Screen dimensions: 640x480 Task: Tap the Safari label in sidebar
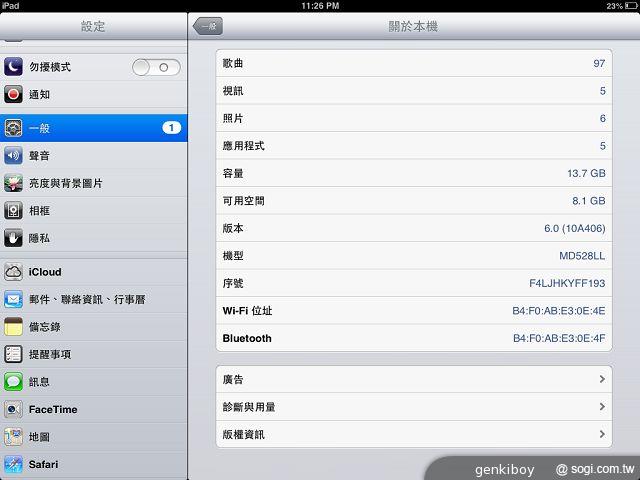[43, 464]
